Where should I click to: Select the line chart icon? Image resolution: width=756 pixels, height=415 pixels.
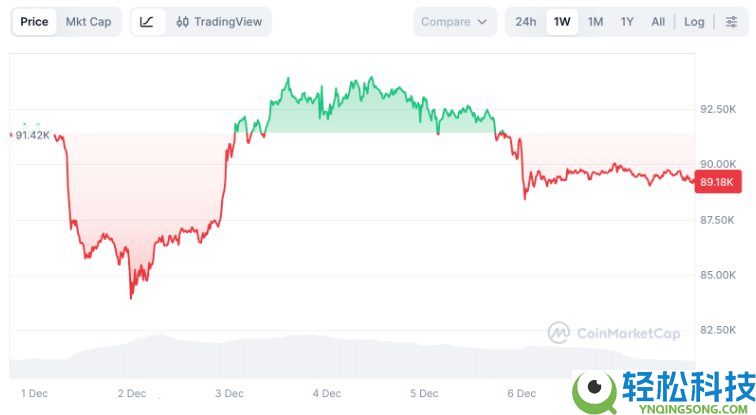(x=147, y=22)
